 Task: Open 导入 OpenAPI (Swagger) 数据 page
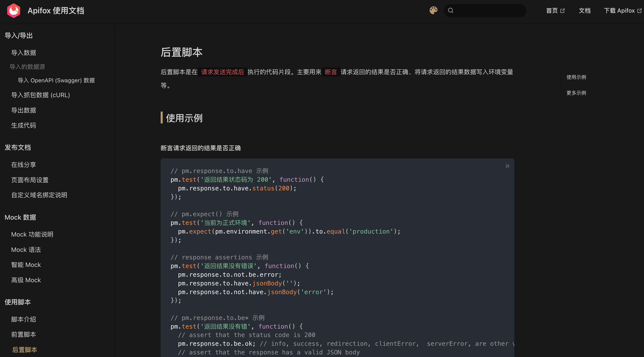(56, 80)
